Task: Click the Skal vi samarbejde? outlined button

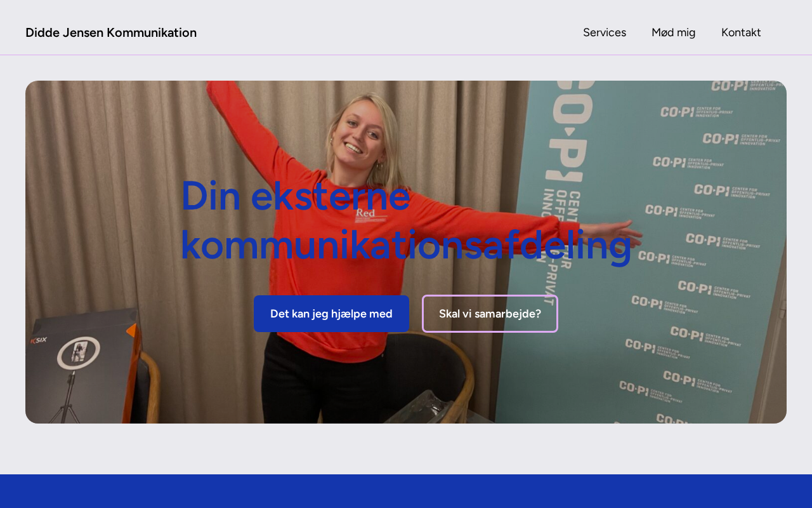Action: coord(490,314)
